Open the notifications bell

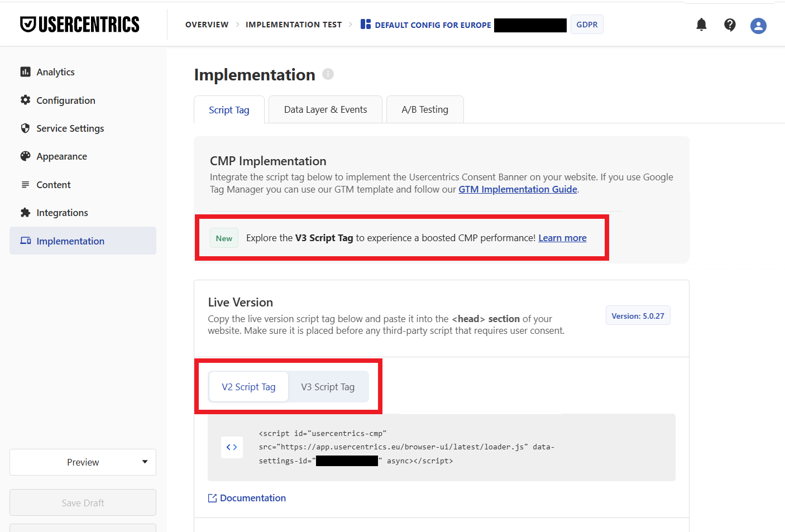(701, 25)
